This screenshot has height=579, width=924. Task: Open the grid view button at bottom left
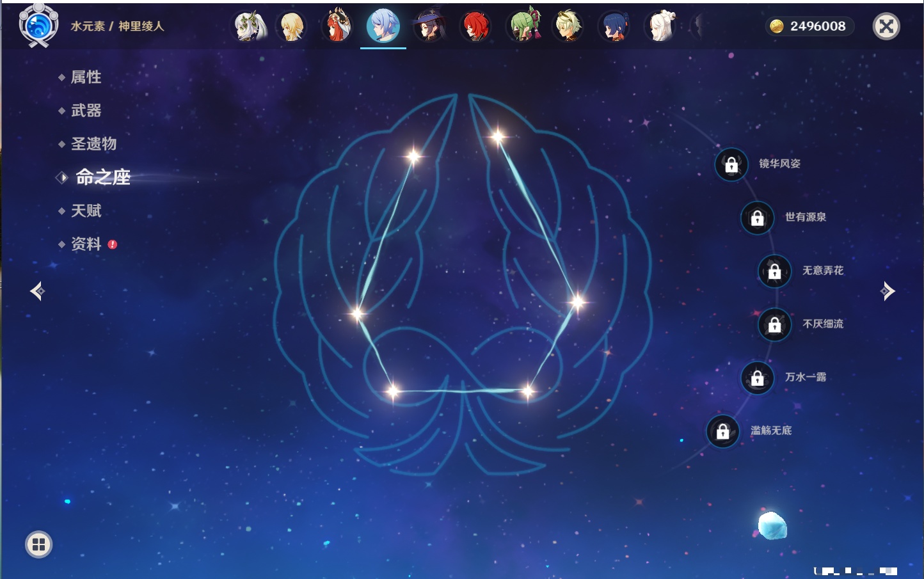point(38,544)
